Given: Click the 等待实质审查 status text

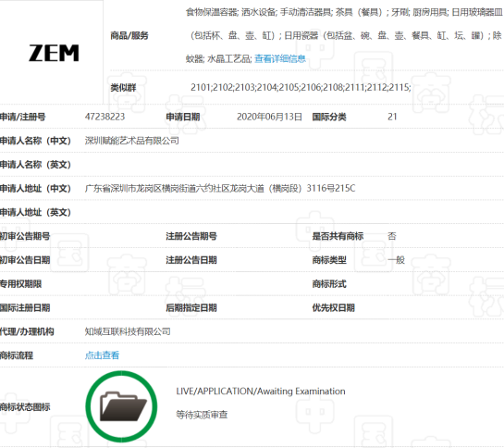Looking at the screenshot, I should (x=202, y=415).
